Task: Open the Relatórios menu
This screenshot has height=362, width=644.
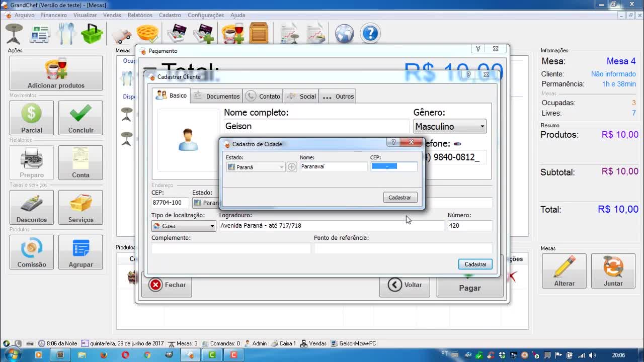Action: 140,15
